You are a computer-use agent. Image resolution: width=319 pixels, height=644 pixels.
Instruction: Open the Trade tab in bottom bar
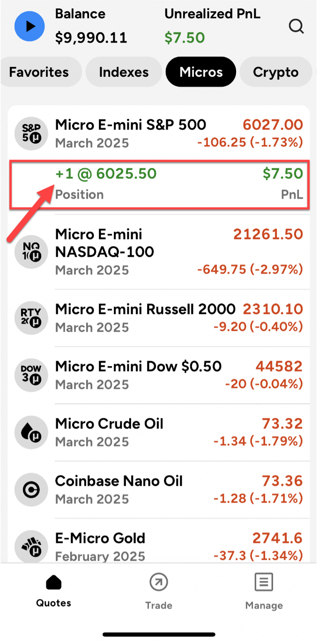coord(159,592)
